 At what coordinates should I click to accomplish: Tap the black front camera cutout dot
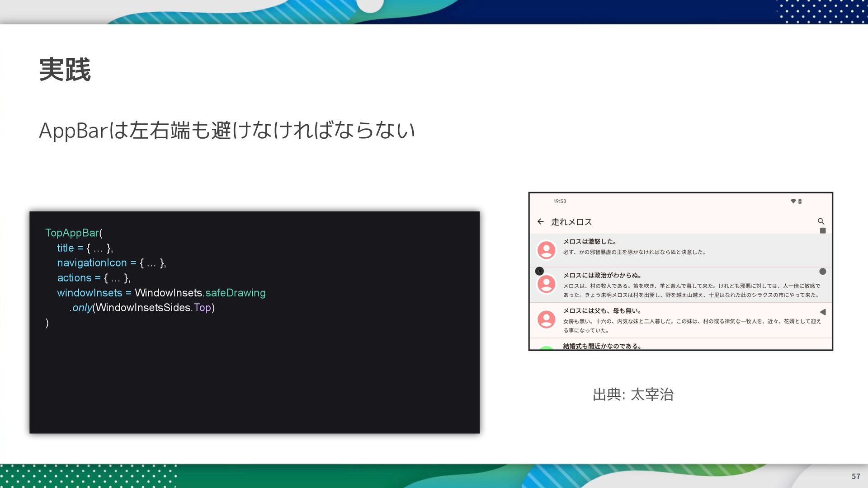[x=539, y=271]
